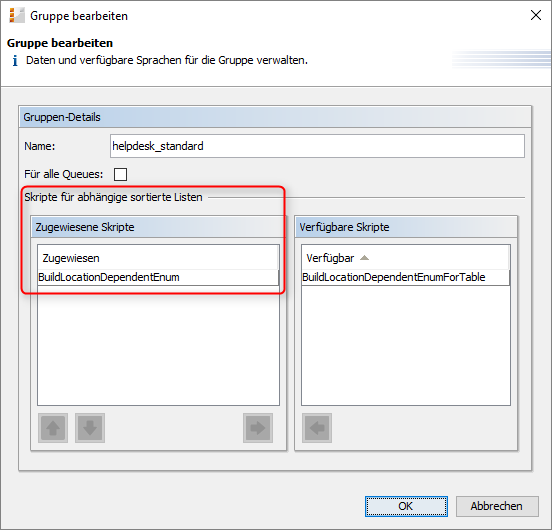Click the blue info icon
The width and height of the screenshot is (552, 530).
(15, 61)
